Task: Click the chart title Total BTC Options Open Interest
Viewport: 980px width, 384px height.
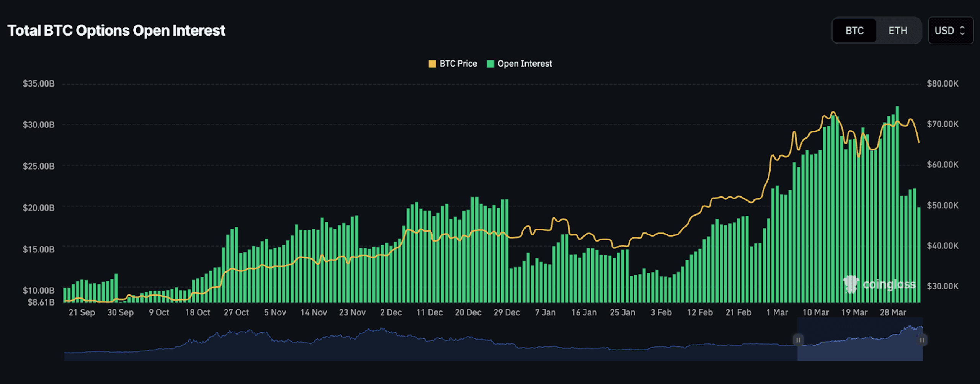Action: tap(116, 31)
